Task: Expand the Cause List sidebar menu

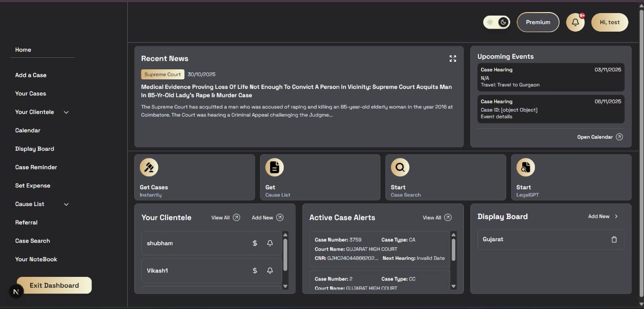Action: 66,204
